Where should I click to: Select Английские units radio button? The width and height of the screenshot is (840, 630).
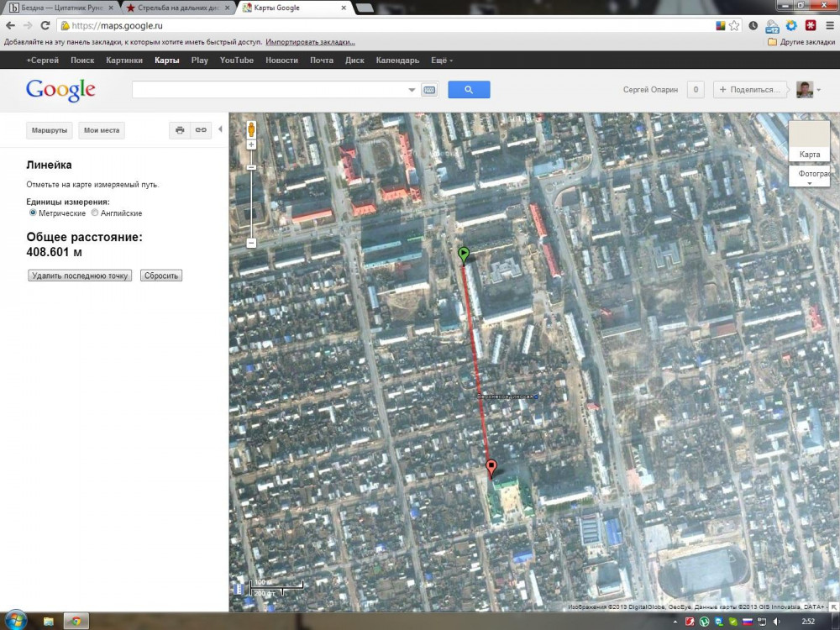(95, 213)
